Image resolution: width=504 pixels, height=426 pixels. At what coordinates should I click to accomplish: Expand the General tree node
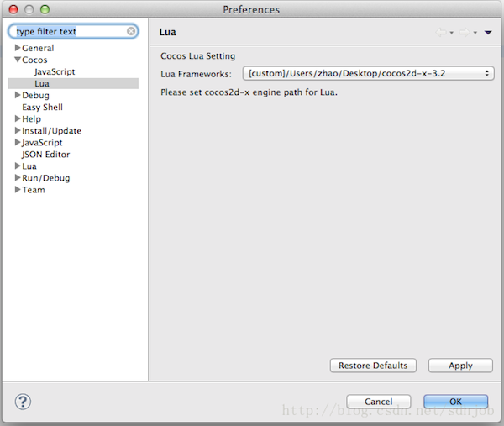tap(18, 48)
